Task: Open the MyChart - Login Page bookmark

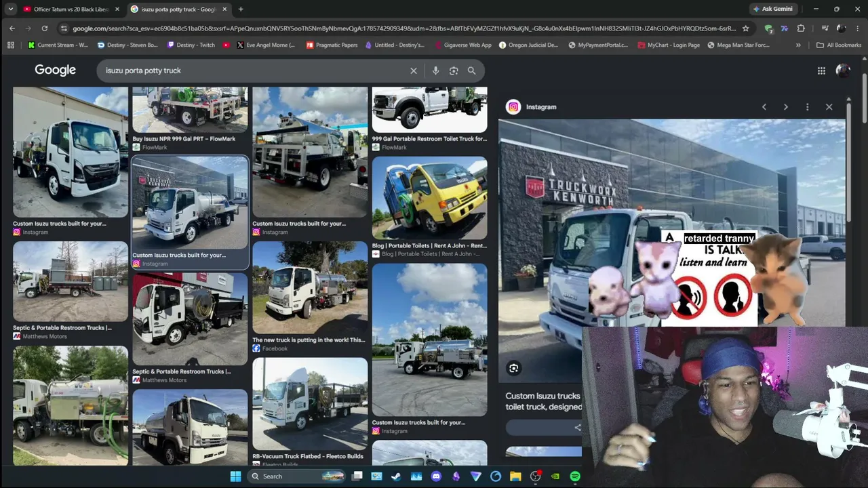Action: coord(668,45)
